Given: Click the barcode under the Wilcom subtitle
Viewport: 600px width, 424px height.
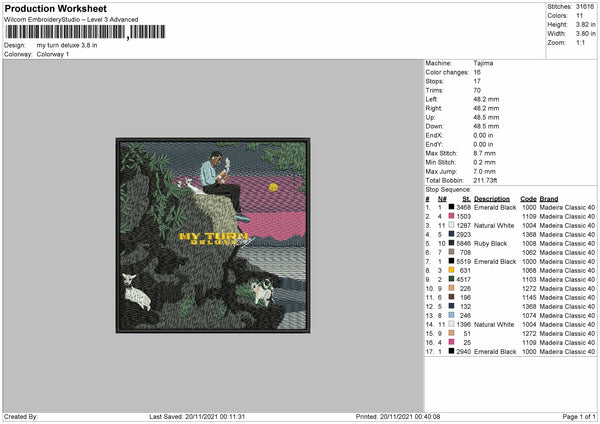Looking at the screenshot, I should pyautogui.click(x=85, y=32).
